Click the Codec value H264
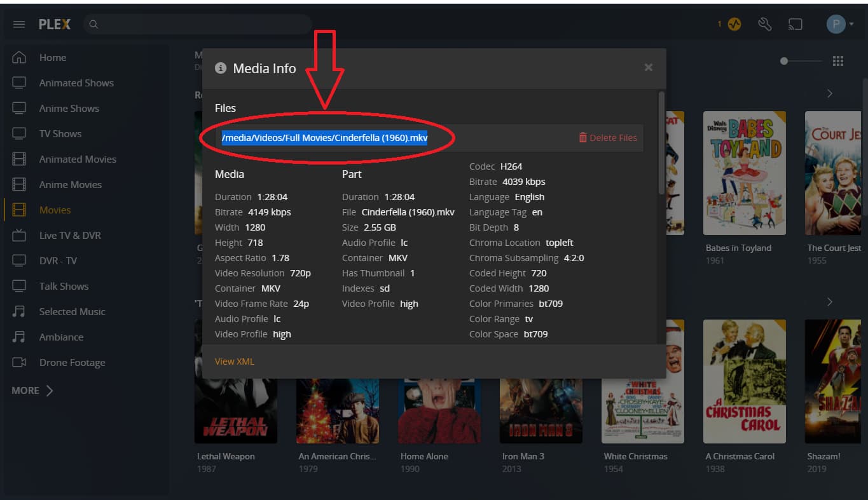Image resolution: width=868 pixels, height=500 pixels. (x=511, y=166)
